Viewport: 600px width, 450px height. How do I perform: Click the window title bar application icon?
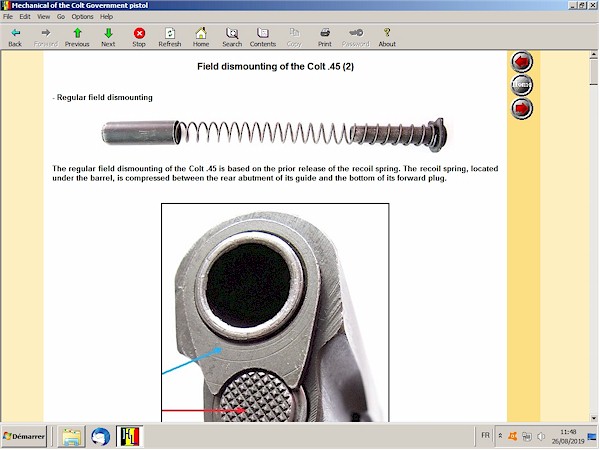[5, 5]
